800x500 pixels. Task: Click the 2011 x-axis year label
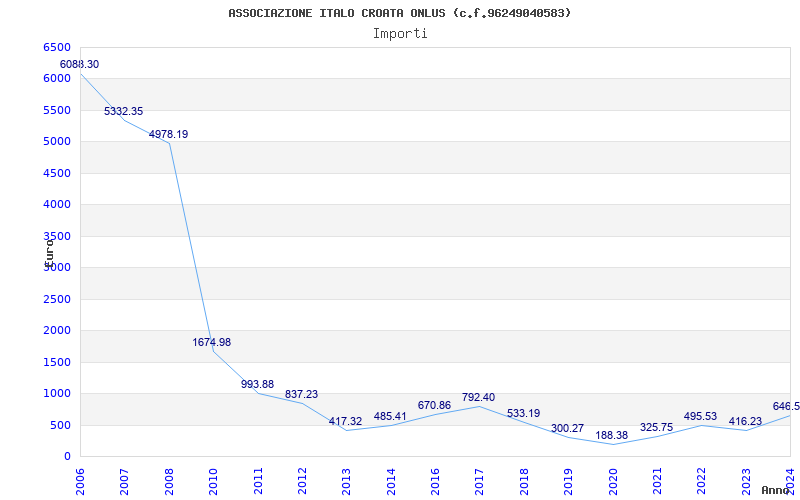pos(257,482)
